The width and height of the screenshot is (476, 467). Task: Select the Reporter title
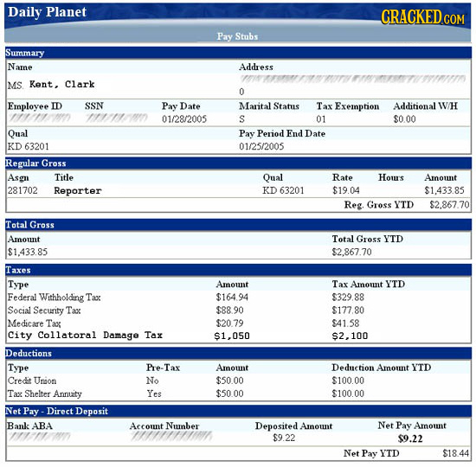pyautogui.click(x=78, y=190)
